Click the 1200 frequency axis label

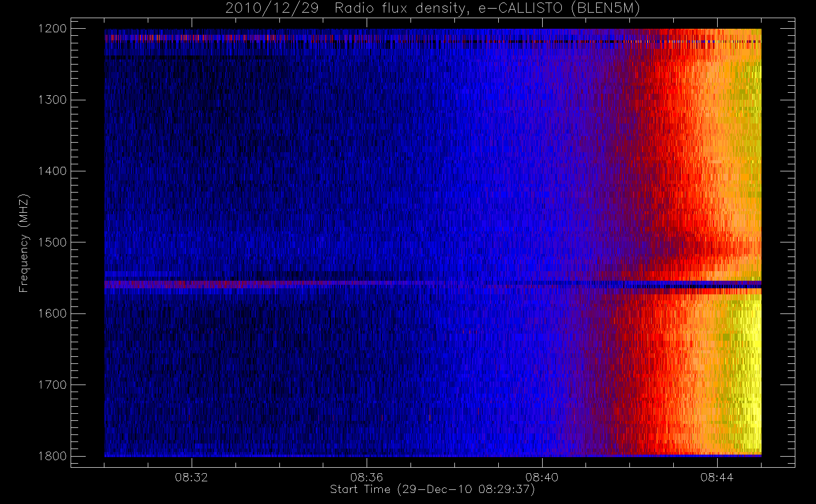point(52,29)
